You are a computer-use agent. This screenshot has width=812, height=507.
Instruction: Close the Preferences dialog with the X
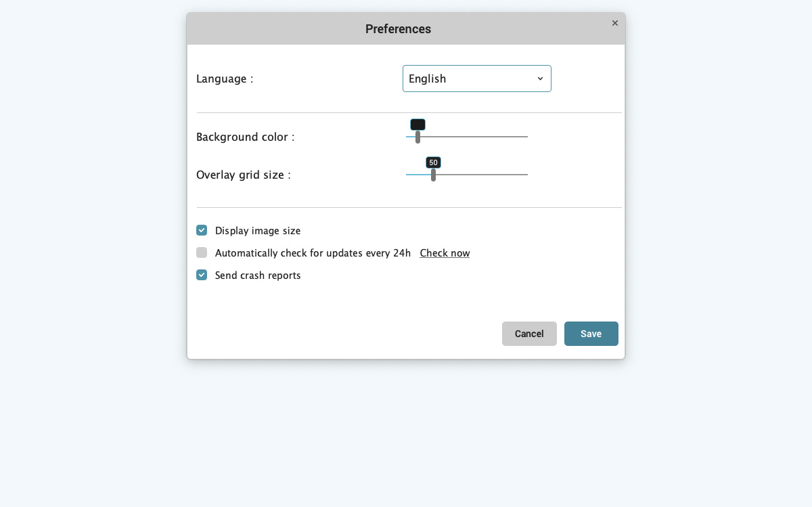(614, 23)
